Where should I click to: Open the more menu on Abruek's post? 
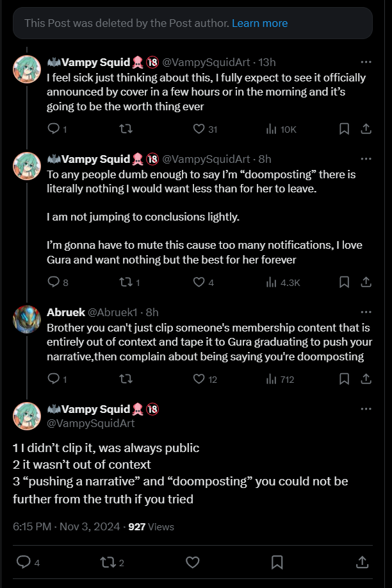point(366,312)
